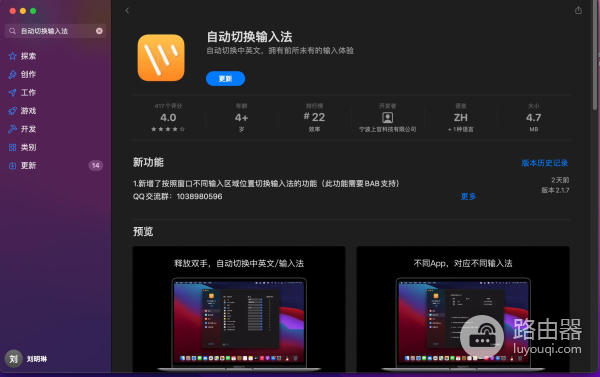Click the 新功能 section heading

pyautogui.click(x=148, y=162)
